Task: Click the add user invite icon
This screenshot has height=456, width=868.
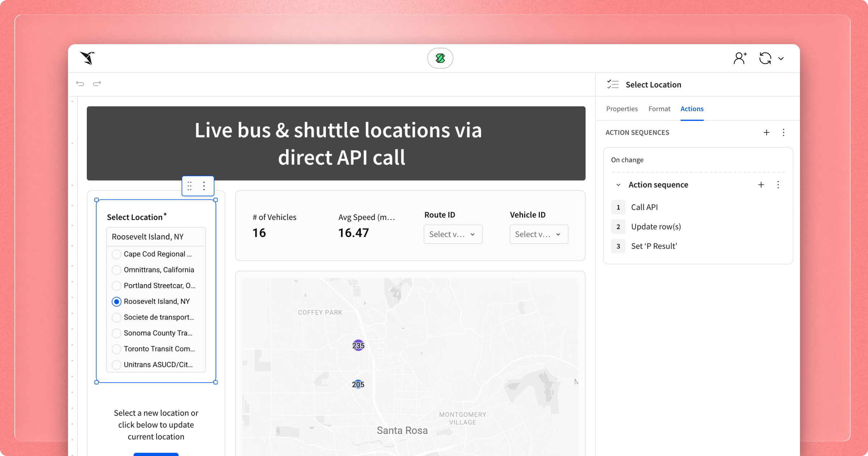Action: (740, 58)
